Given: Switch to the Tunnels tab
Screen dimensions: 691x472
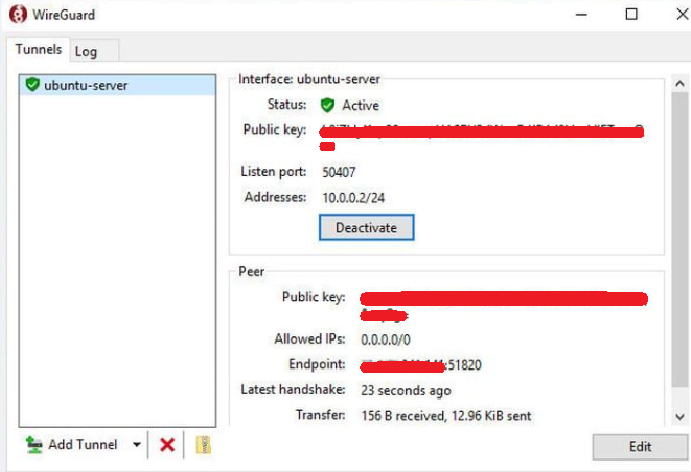Looking at the screenshot, I should (38, 49).
